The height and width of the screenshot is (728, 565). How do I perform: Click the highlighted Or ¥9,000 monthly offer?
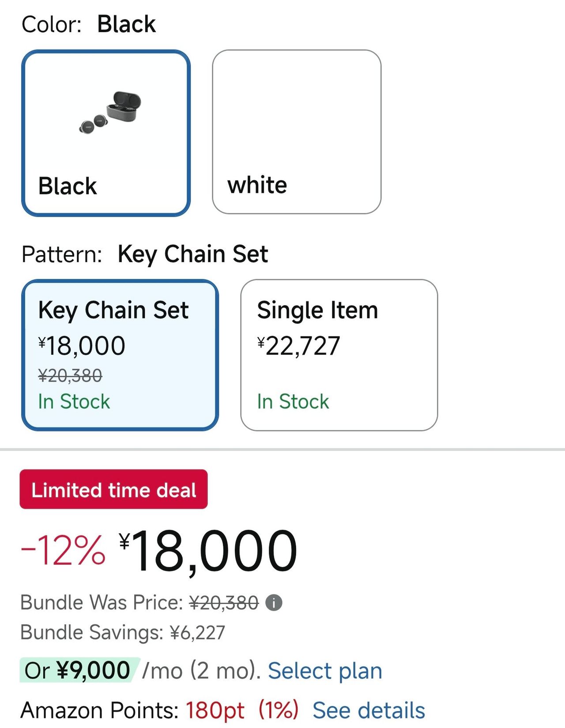click(78, 671)
